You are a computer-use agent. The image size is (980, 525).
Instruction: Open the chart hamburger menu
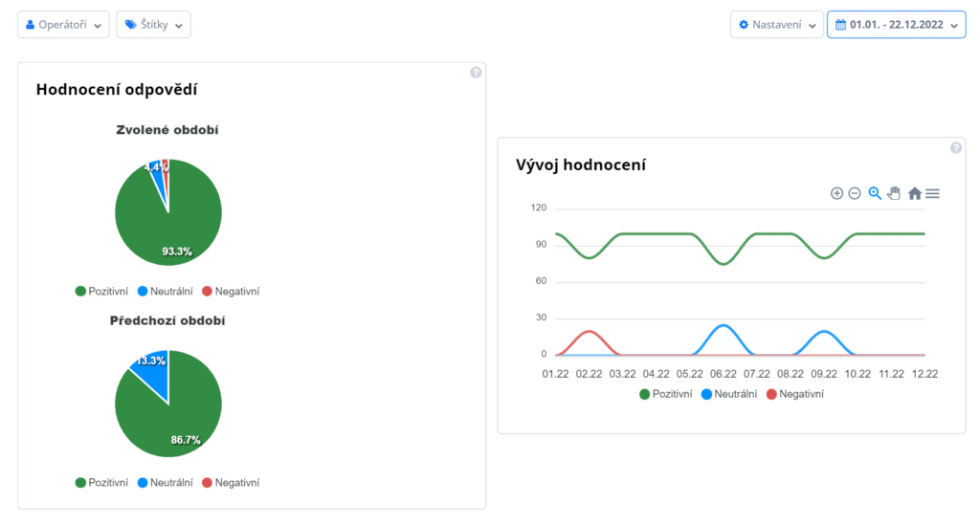point(932,193)
